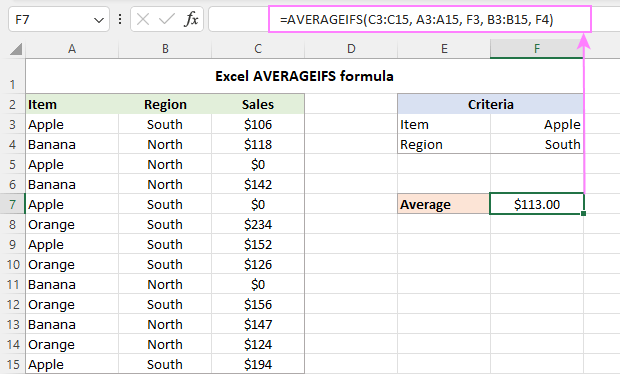
Task: Click the Enter checkmark icon in formula bar
Action: tap(166, 19)
